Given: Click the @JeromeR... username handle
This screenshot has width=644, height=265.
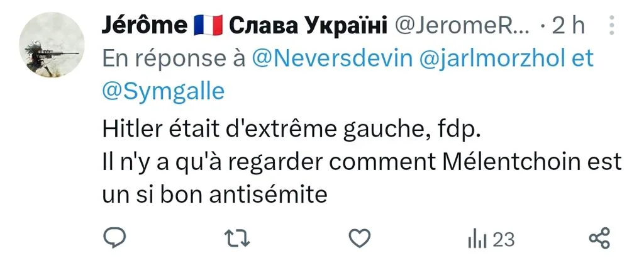Looking at the screenshot, I should 463,26.
